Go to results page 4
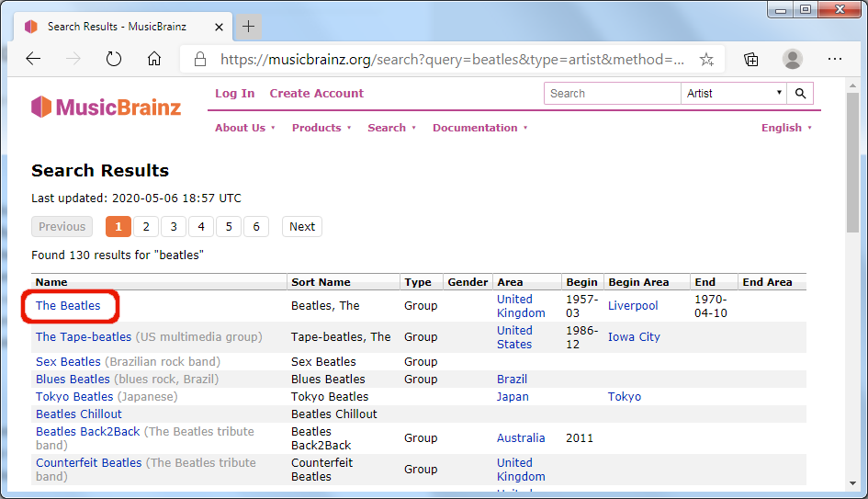Viewport: 868px width, 499px height. click(x=201, y=226)
